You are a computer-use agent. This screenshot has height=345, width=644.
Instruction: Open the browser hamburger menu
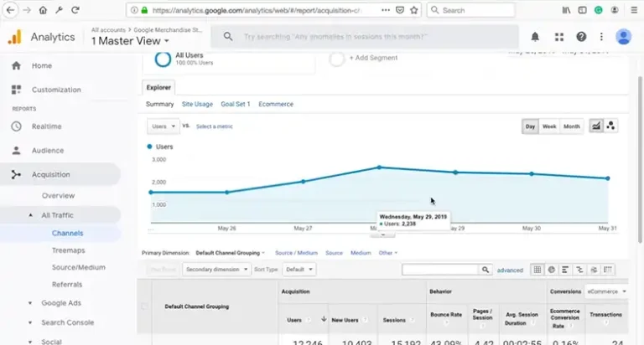click(x=634, y=10)
